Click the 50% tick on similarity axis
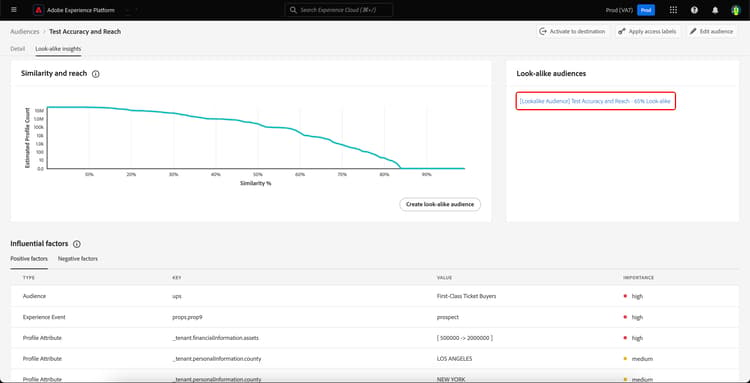The width and height of the screenshot is (750, 383). 258,175
